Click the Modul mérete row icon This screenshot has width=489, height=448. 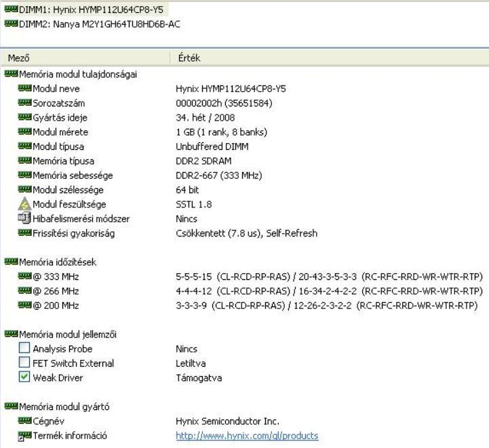tap(24, 131)
